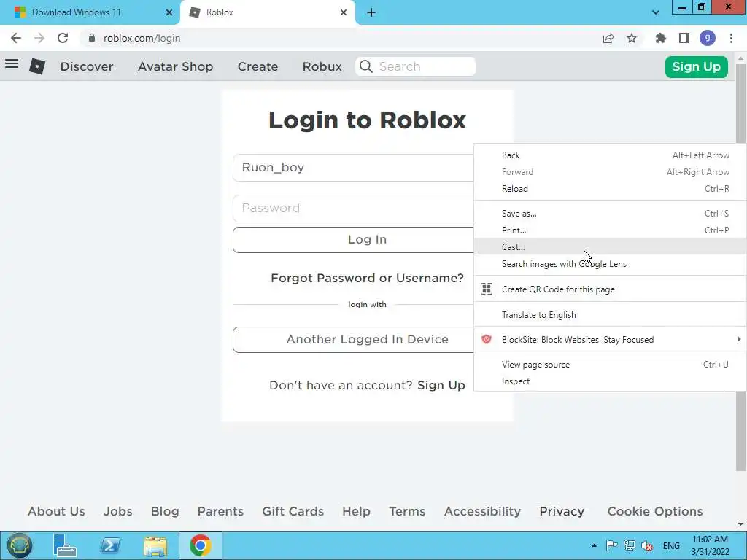747x560 pixels.
Task: Select Cast... from context menu
Action: click(x=611, y=246)
